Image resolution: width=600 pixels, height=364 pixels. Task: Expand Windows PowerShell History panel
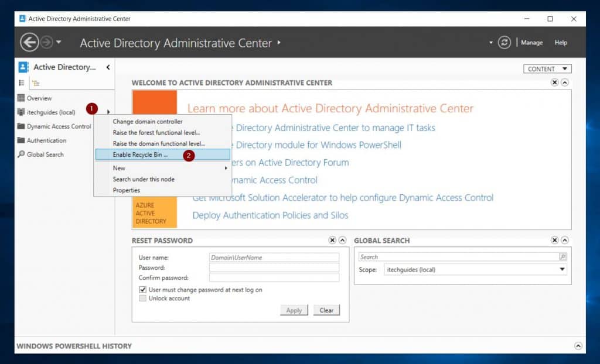(x=578, y=346)
